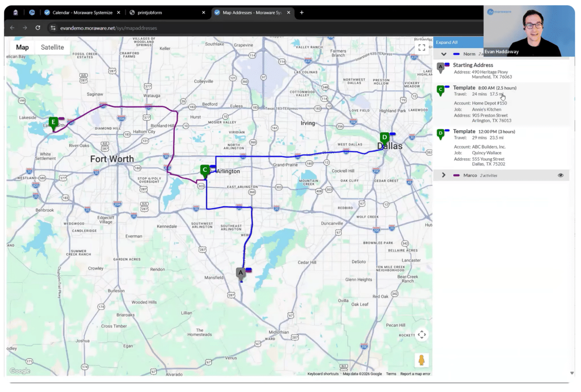Expand the Marco activities section
This screenshot has height=392, width=581.
coord(443,175)
